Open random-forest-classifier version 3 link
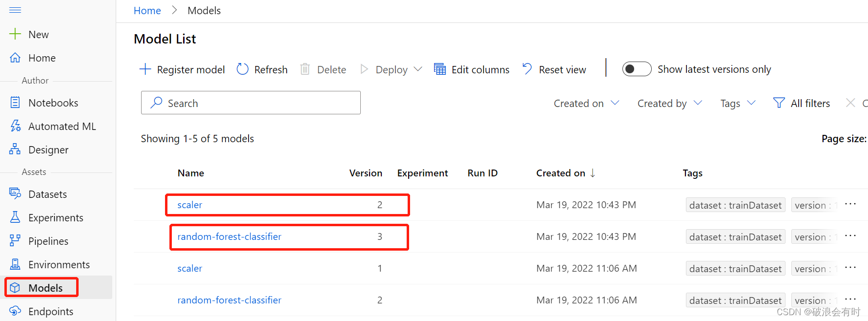 (229, 236)
